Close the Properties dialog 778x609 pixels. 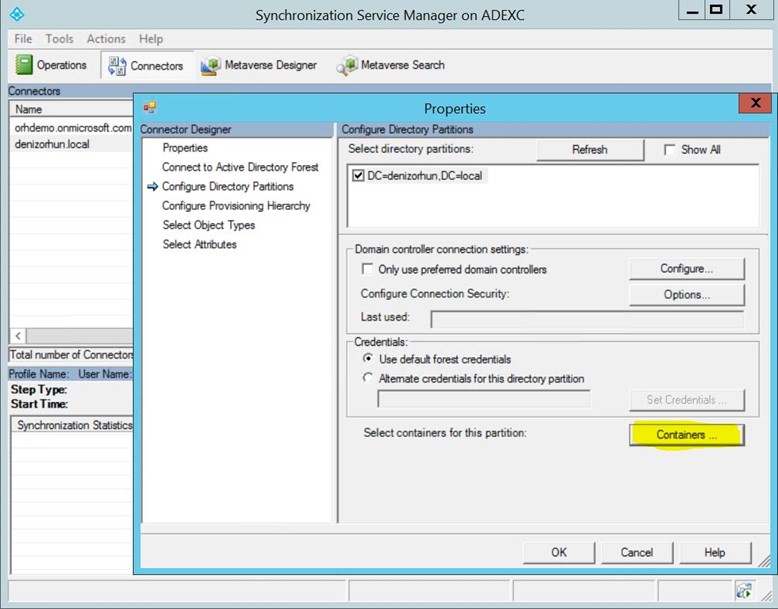point(755,103)
